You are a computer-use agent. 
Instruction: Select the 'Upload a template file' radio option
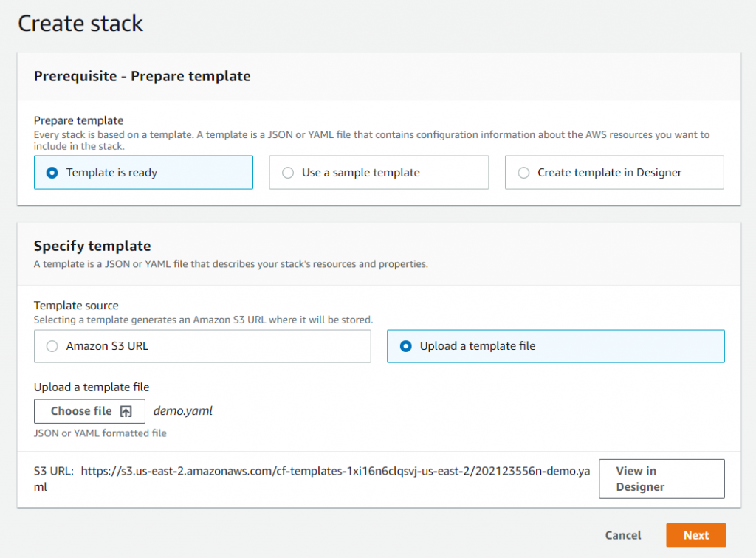pos(405,346)
